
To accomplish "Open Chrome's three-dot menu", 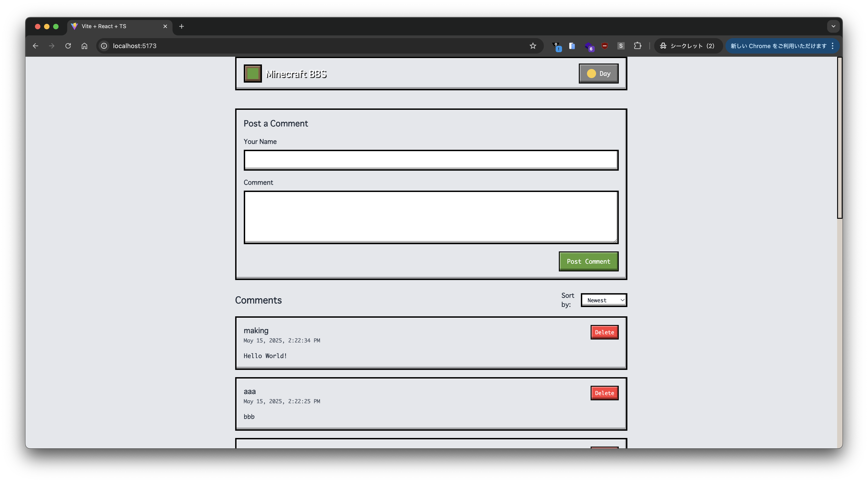I will tap(833, 46).
